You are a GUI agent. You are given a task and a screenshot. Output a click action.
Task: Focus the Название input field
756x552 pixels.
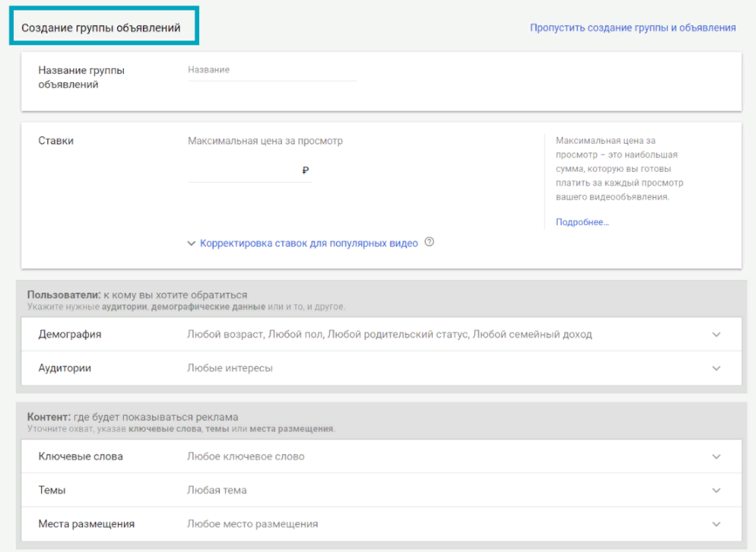tap(271, 70)
